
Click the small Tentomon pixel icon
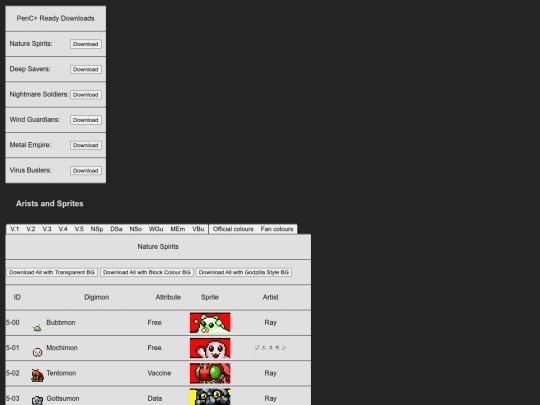click(x=37, y=375)
